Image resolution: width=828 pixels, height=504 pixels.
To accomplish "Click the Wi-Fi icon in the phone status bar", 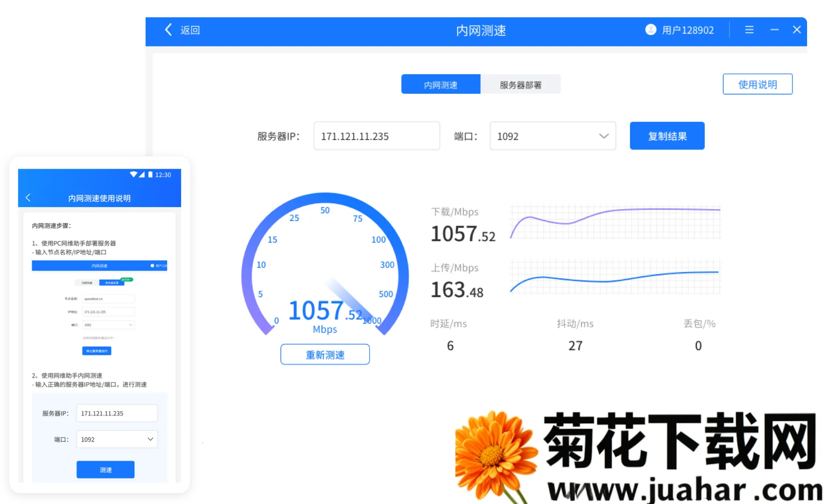I will [x=133, y=174].
